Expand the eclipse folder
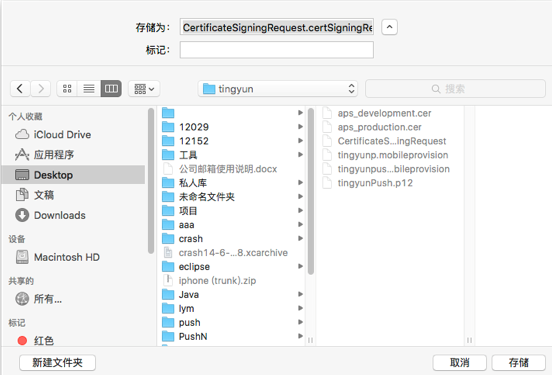Viewport: 552px width, 375px height. click(x=232, y=267)
